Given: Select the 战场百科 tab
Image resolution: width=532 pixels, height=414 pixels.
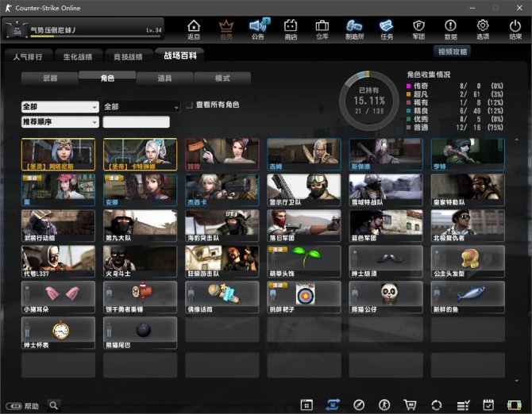Looking at the screenshot, I should (x=179, y=56).
